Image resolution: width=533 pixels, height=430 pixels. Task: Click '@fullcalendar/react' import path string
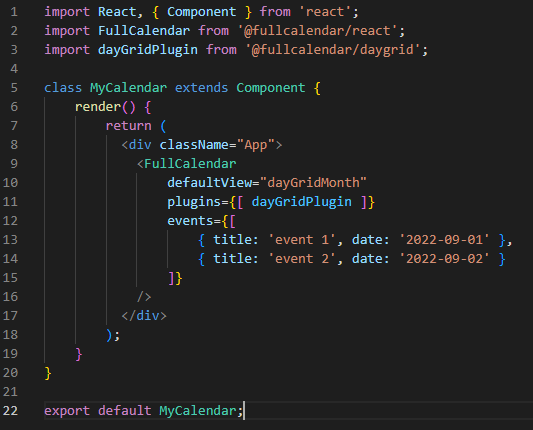point(317,31)
